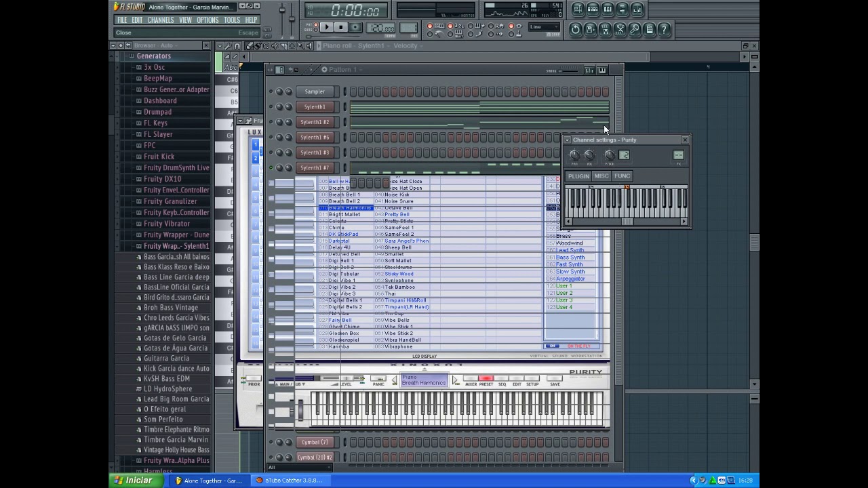Open the TOOLS menu
The height and width of the screenshot is (488, 868).
click(x=232, y=20)
